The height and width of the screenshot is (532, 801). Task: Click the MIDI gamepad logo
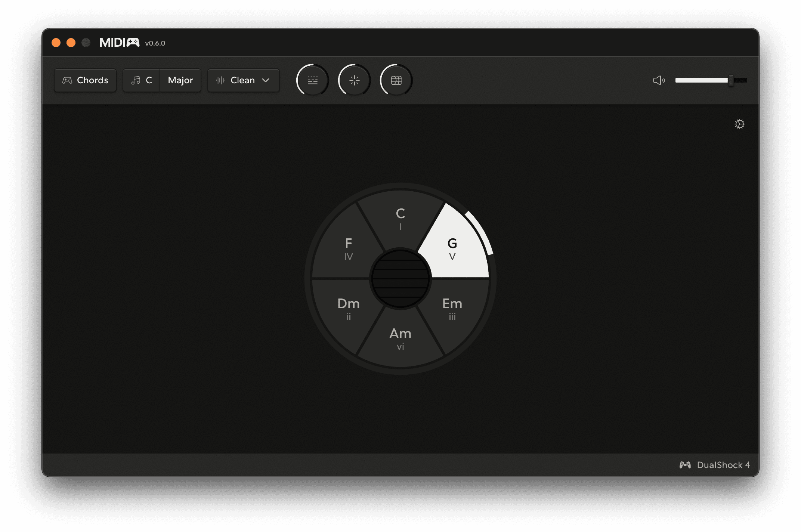[x=120, y=43]
